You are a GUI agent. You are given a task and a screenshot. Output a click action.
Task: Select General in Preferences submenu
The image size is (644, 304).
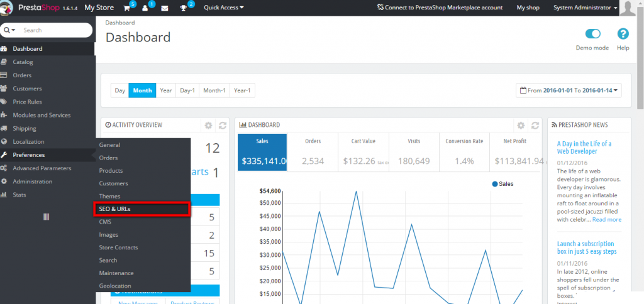pyautogui.click(x=109, y=145)
